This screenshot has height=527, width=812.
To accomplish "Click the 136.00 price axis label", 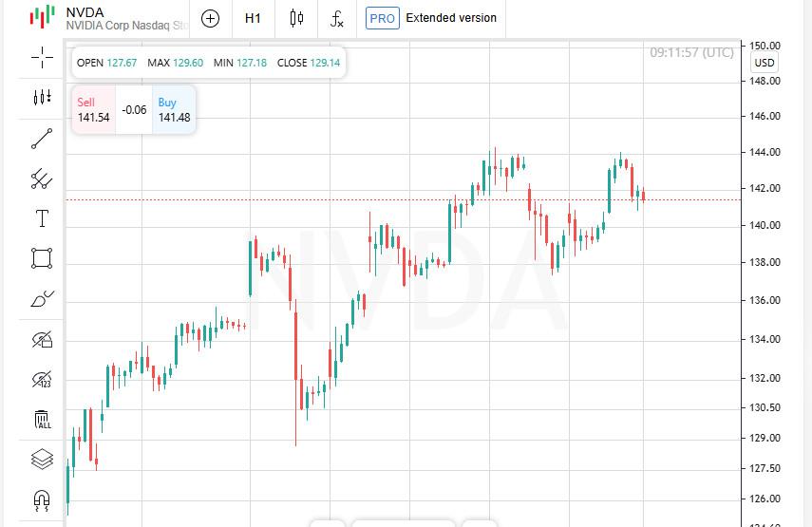I will coord(765,300).
